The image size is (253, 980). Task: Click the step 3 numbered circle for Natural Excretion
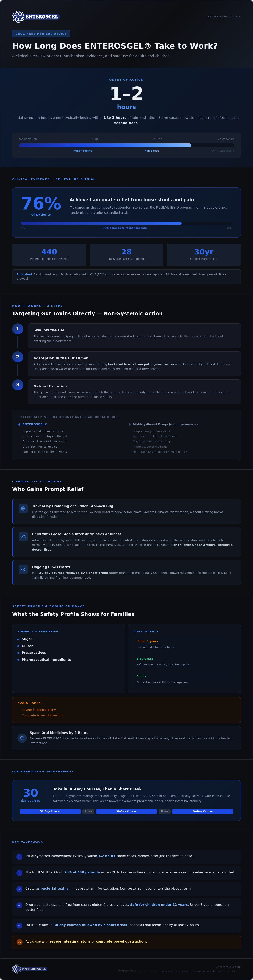pyautogui.click(x=17, y=385)
